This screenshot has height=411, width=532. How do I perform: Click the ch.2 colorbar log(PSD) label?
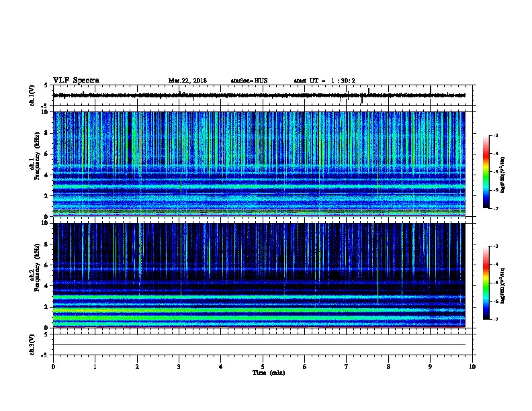click(502, 285)
